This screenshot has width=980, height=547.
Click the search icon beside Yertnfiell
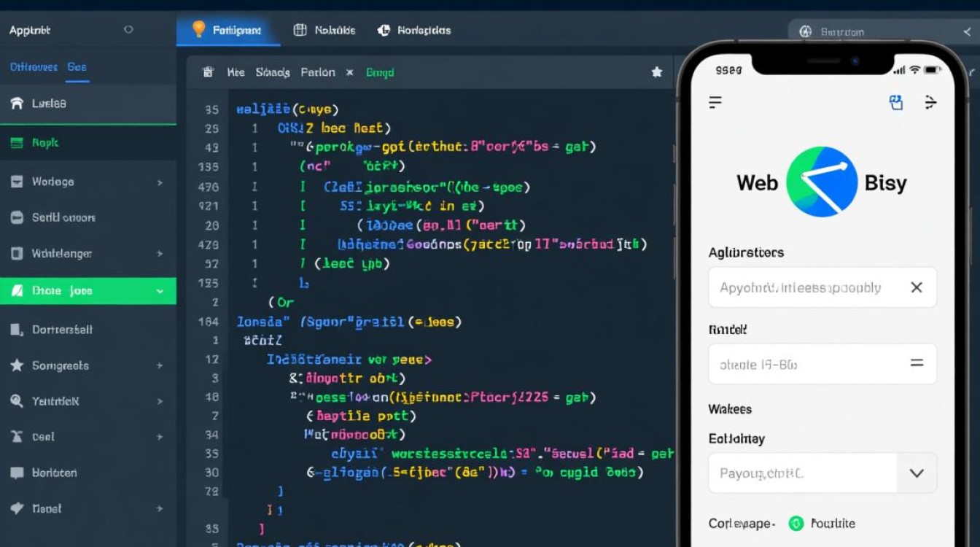coord(17,401)
